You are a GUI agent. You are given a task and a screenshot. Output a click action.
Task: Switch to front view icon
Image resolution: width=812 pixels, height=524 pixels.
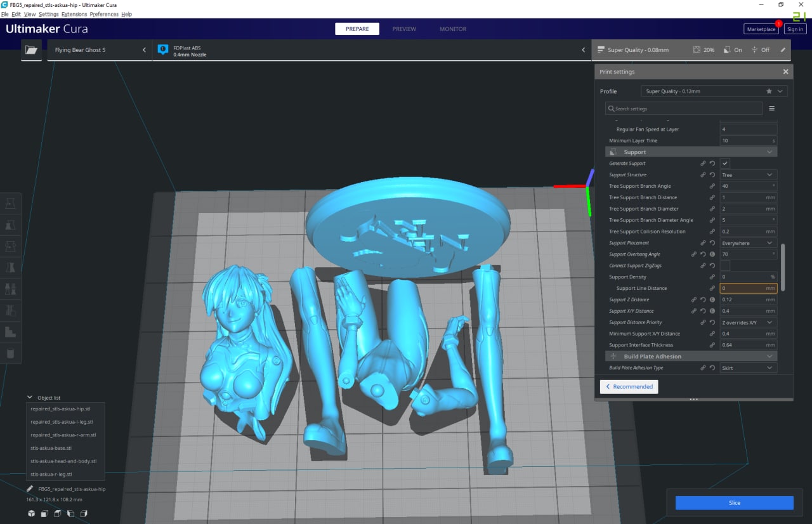[44, 513]
